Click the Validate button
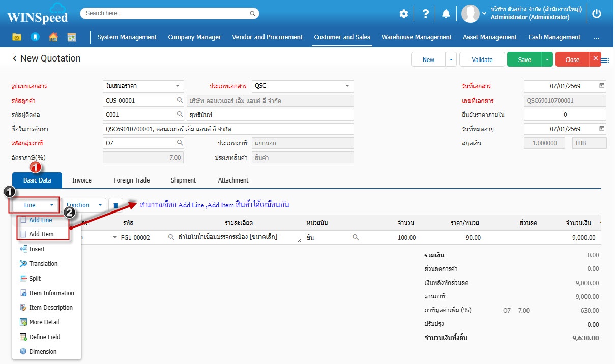615x364 pixels. click(482, 59)
